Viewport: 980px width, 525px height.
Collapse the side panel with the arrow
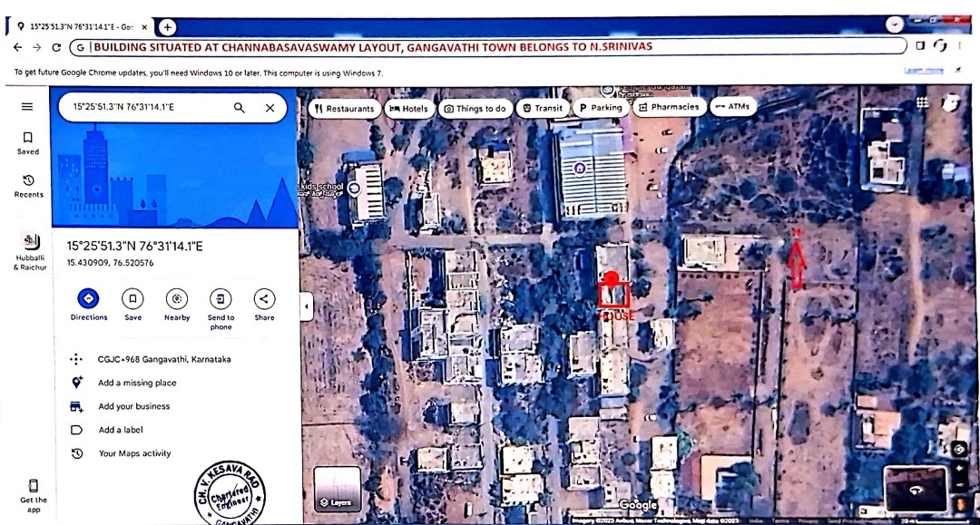click(307, 306)
